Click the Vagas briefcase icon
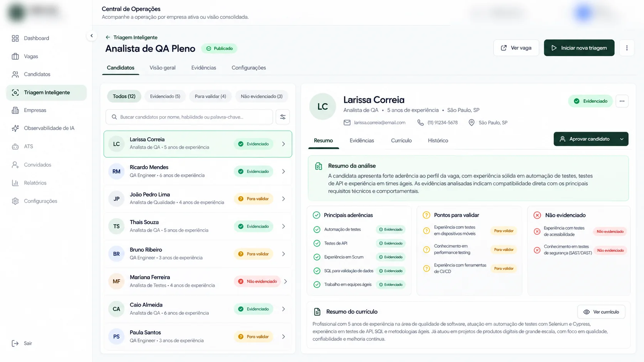Viewport: 644px width, 362px height. pyautogui.click(x=15, y=56)
